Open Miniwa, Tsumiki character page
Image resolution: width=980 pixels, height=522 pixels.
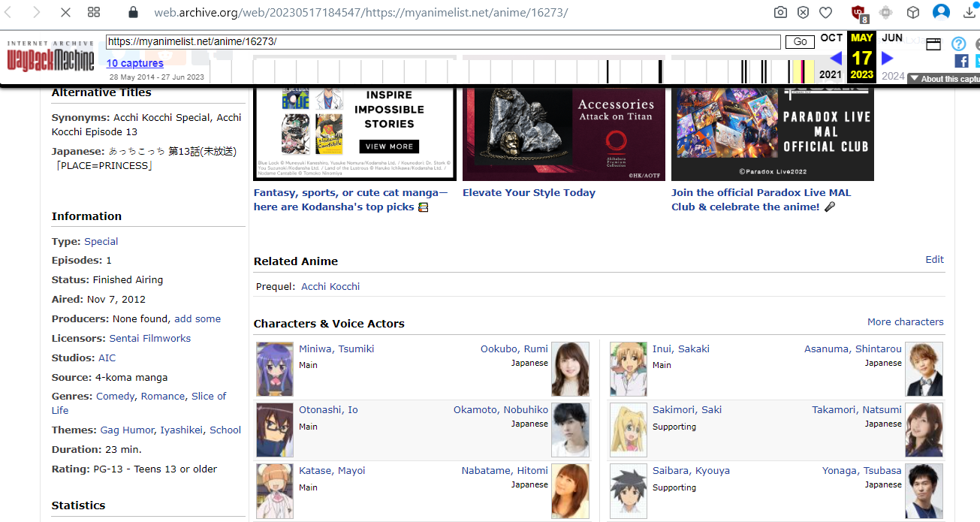pos(336,349)
